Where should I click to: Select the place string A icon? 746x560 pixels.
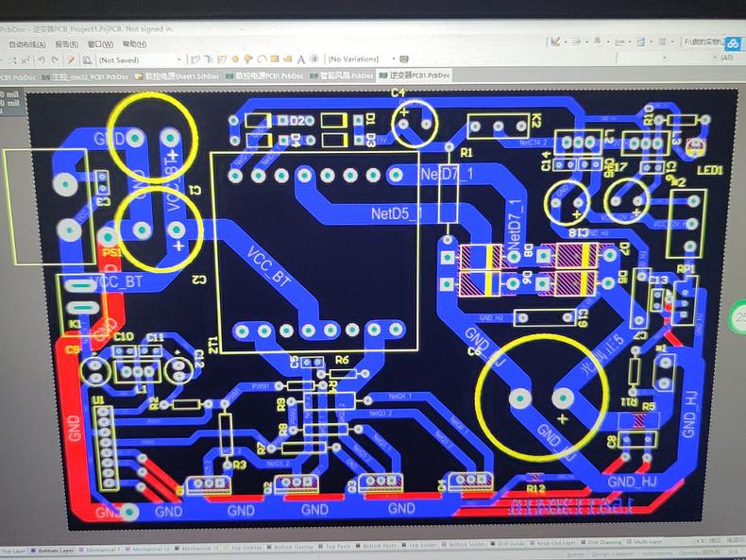coord(300,59)
